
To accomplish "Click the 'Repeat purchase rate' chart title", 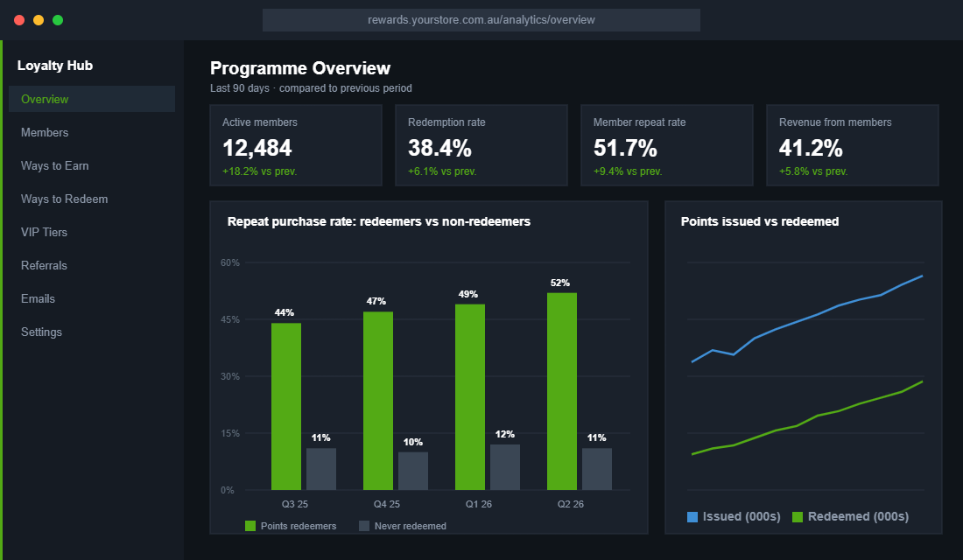I will point(379,221).
